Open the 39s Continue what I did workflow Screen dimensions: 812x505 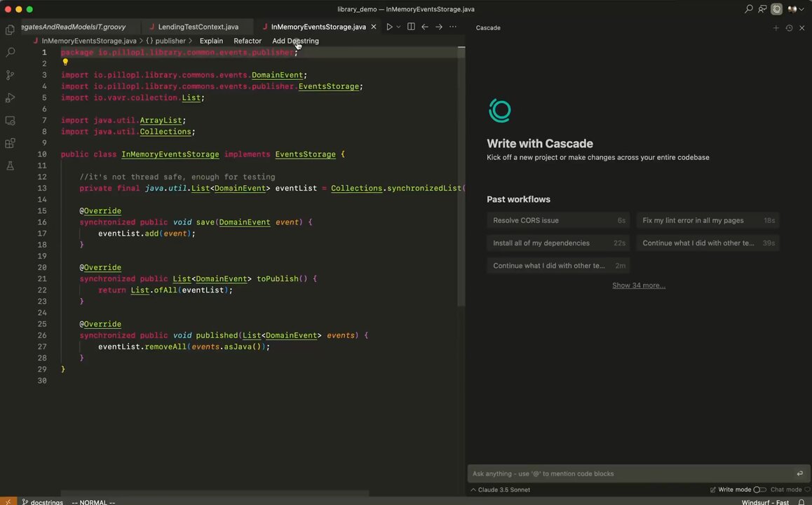pos(708,243)
